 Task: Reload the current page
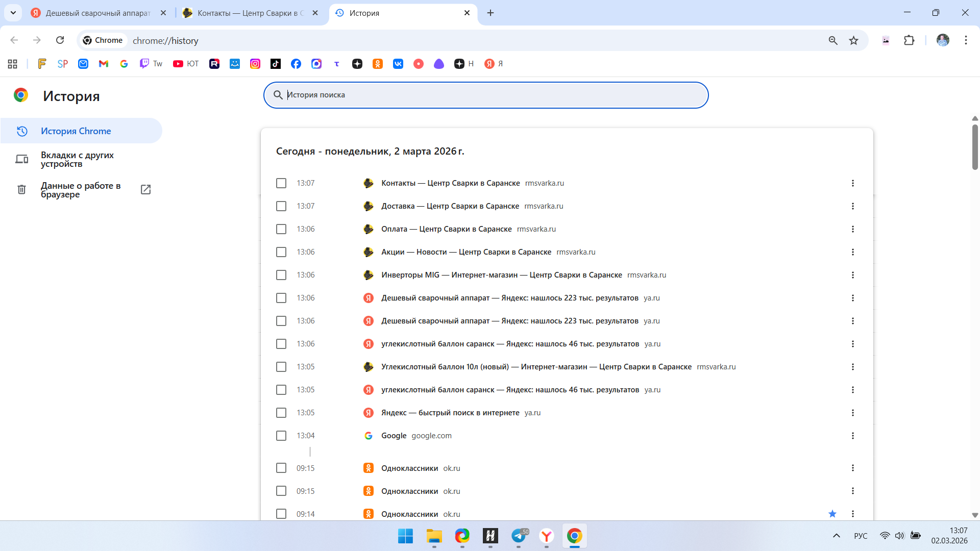pos(60,40)
